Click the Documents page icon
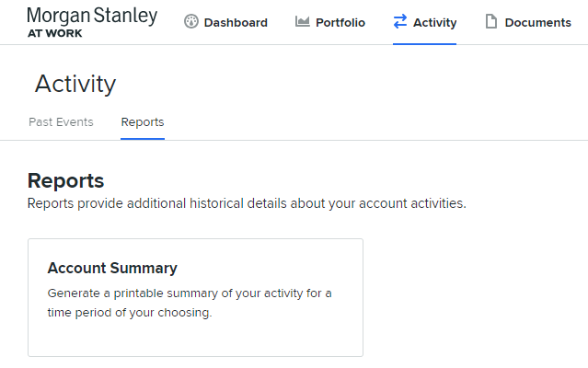588x368 pixels. click(x=491, y=22)
